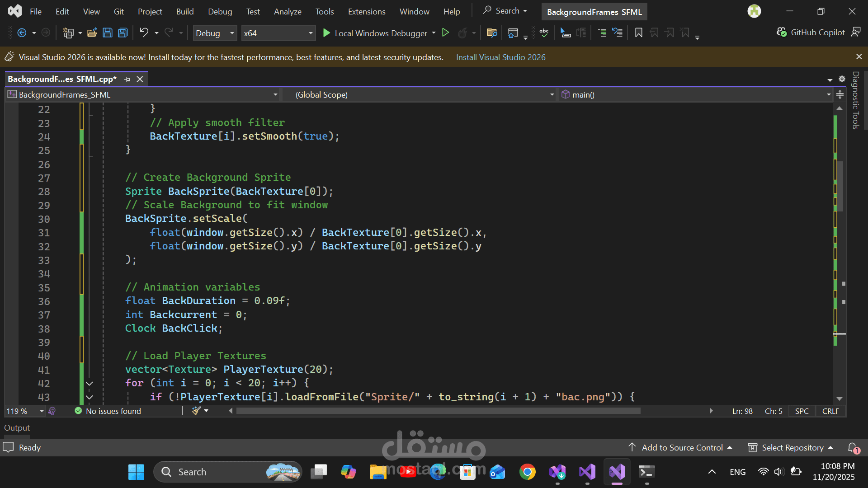Click Install Visual Studio 2026 link

click(x=500, y=57)
